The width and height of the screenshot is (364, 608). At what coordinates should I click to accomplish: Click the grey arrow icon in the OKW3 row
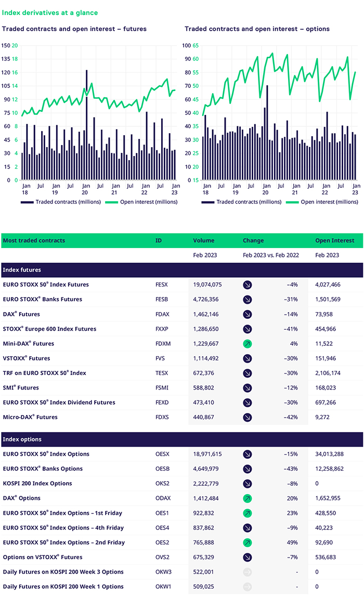coord(248,572)
